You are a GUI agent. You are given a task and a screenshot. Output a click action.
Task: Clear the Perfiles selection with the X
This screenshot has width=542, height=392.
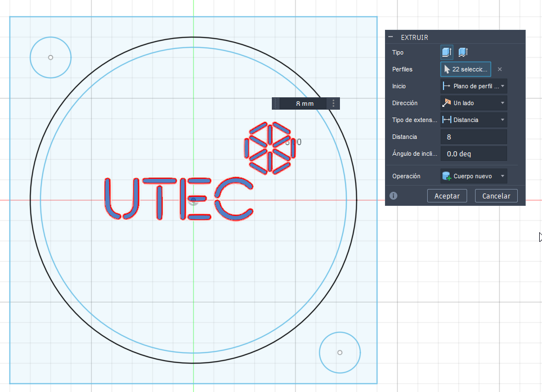click(x=499, y=69)
